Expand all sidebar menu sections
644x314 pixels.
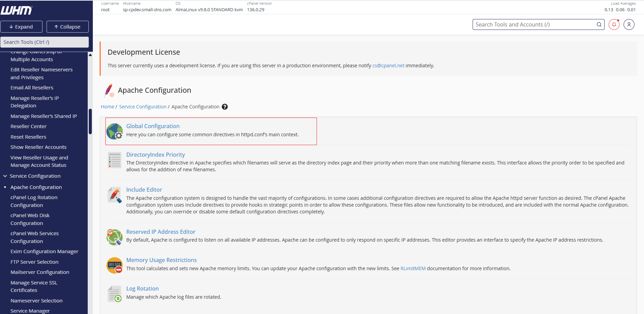pos(21,27)
